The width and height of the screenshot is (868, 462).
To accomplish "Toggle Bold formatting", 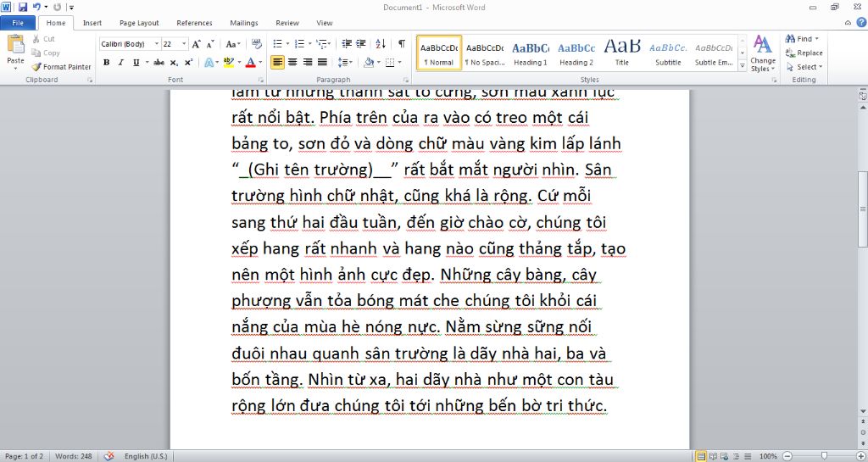I will tap(106, 63).
